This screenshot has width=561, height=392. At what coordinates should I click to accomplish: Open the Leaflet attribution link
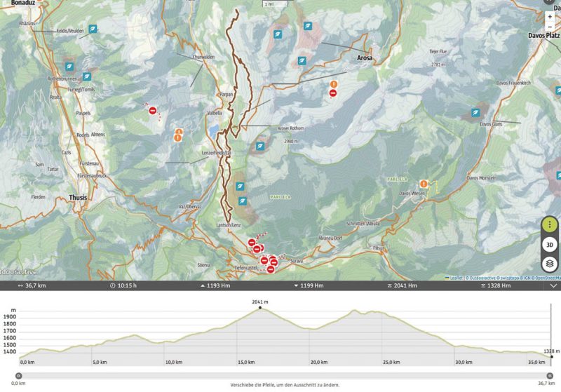(x=455, y=278)
